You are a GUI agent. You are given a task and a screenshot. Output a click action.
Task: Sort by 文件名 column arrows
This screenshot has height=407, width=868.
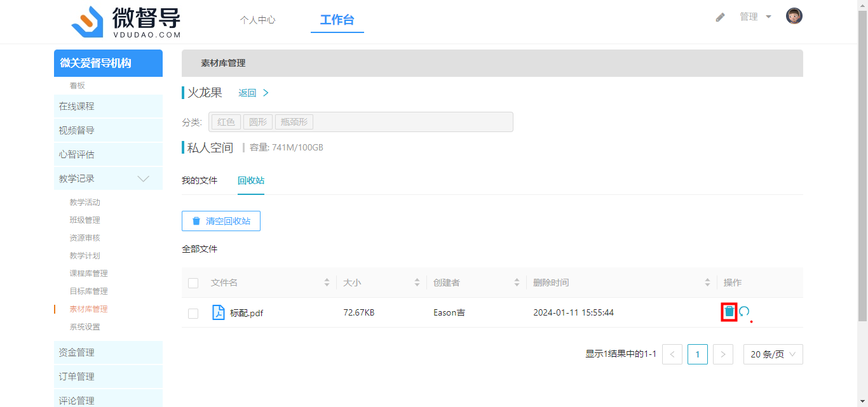point(327,283)
